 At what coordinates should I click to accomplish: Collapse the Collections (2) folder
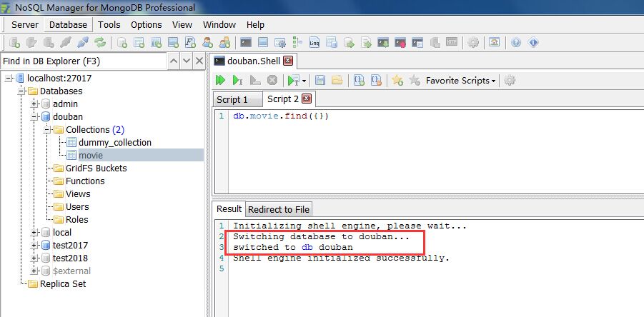(47, 130)
